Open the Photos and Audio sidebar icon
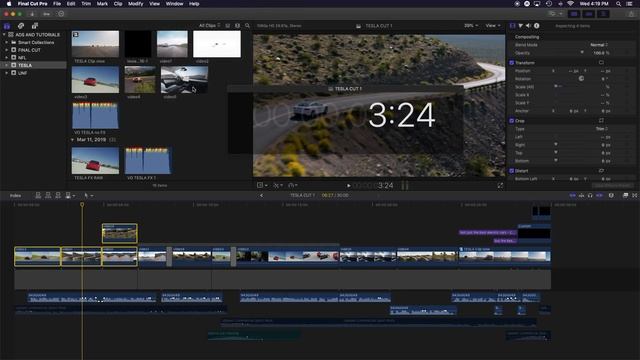 pos(20,26)
